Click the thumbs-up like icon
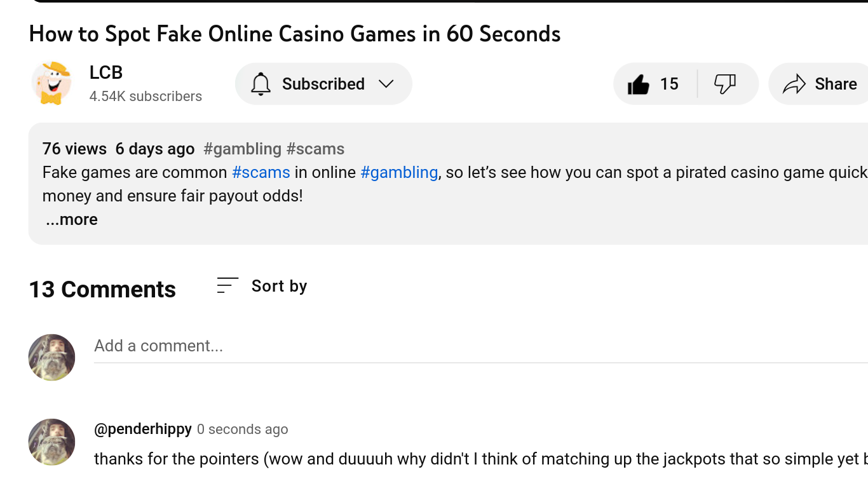The image size is (868, 488). (638, 84)
